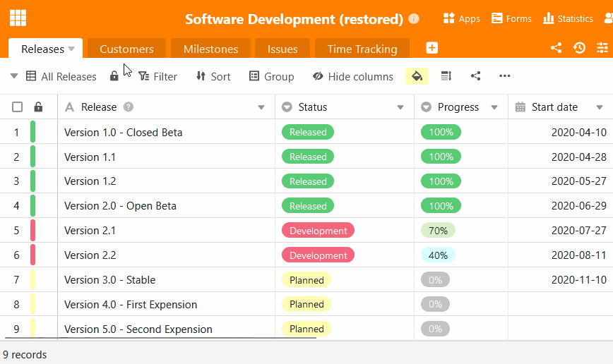
Task: Click the share view icon in toolbar
Action: [475, 76]
